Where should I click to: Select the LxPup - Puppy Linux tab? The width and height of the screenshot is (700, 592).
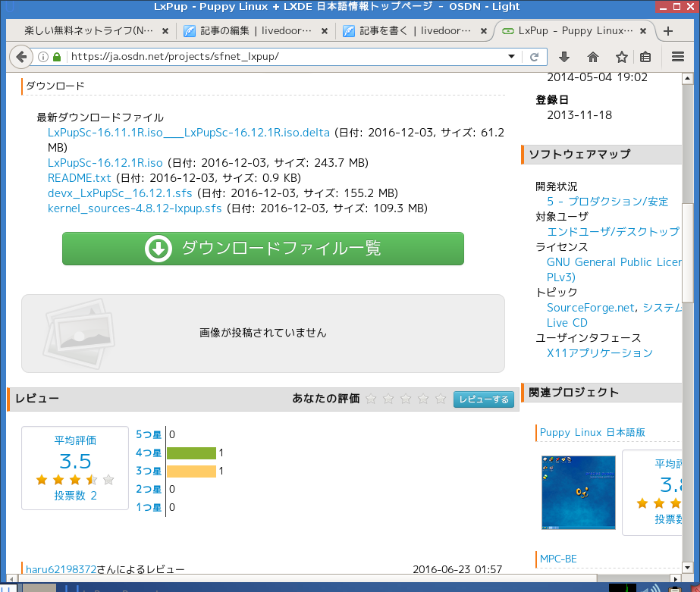pos(575,31)
